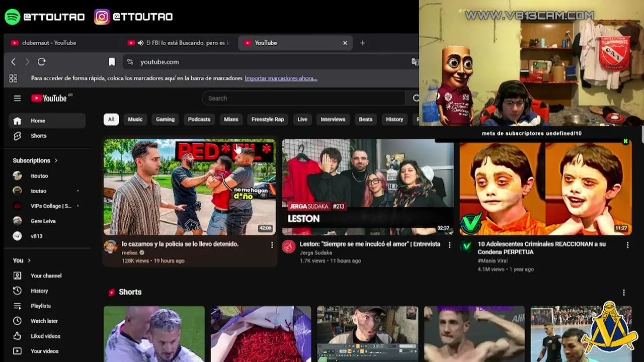Open the ttoutao subscription channel
This screenshot has width=644, height=362.
point(47,176)
